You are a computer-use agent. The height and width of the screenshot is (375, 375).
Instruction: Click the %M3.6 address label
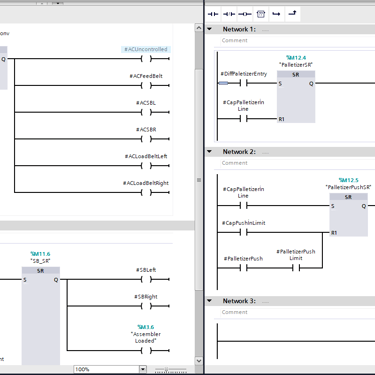(x=146, y=327)
